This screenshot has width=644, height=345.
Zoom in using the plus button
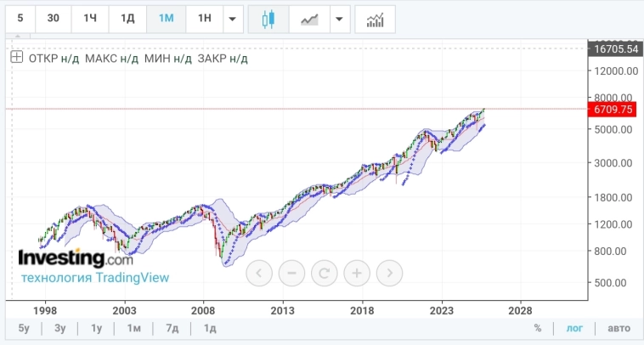(357, 273)
